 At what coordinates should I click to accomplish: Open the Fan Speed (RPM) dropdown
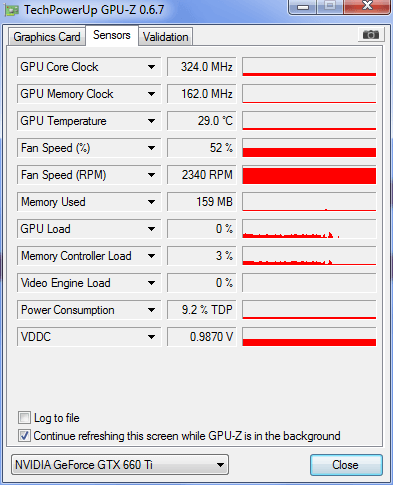pos(151,175)
